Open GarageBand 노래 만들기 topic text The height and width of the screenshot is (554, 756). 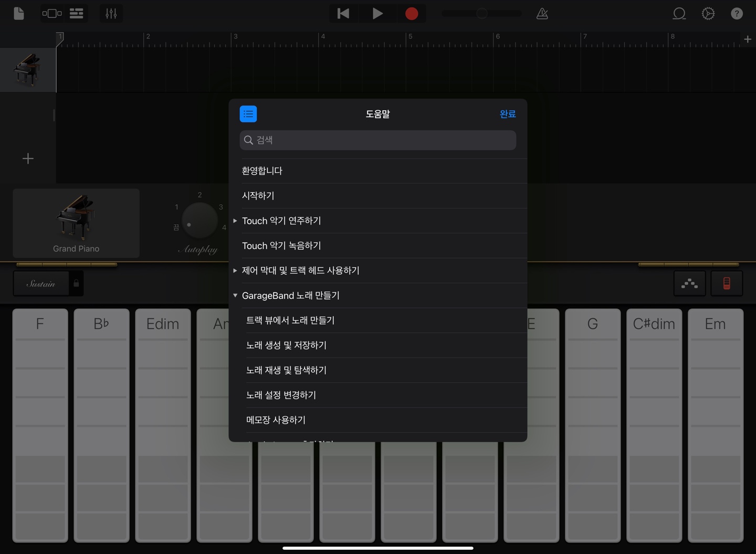[x=291, y=296]
